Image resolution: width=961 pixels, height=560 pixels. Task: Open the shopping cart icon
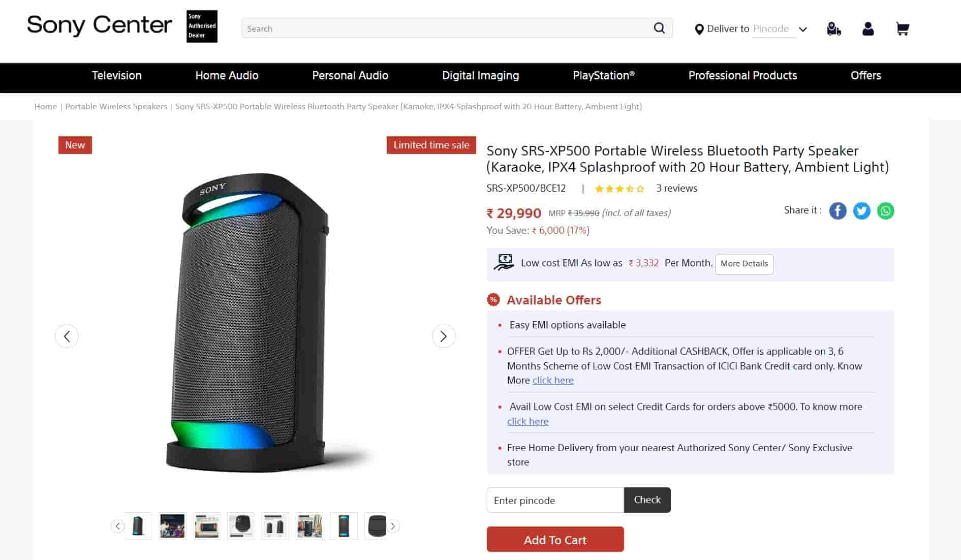click(x=903, y=29)
